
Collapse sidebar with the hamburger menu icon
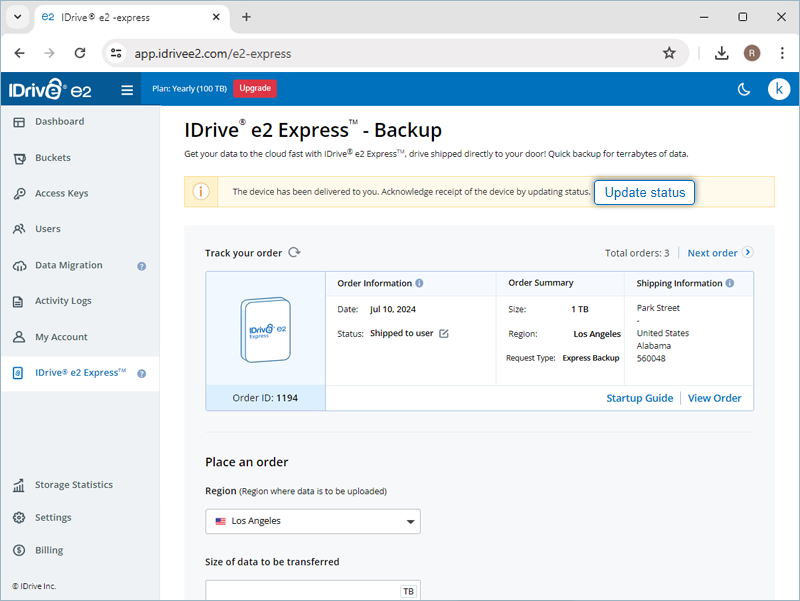(x=127, y=90)
